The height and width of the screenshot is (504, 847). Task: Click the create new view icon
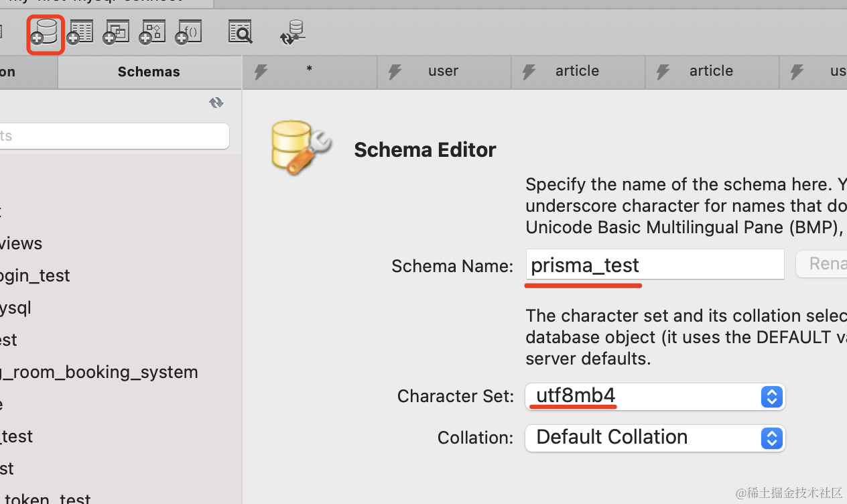(116, 33)
